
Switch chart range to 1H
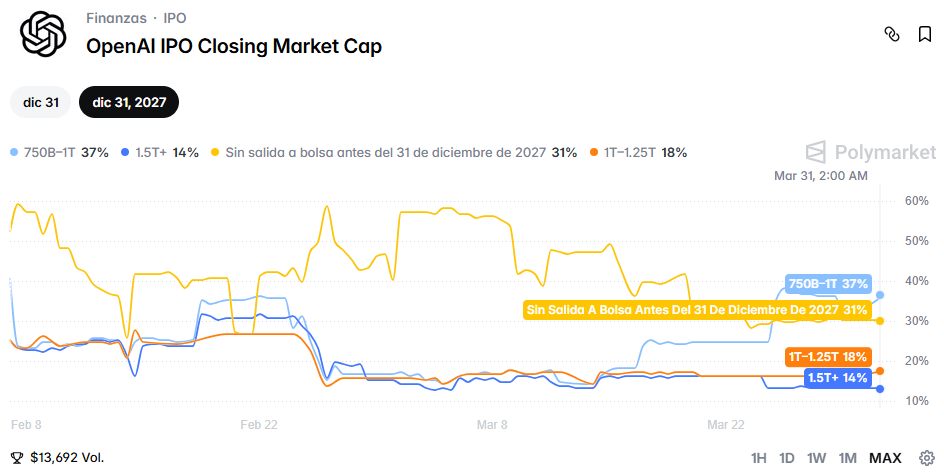coord(759,458)
